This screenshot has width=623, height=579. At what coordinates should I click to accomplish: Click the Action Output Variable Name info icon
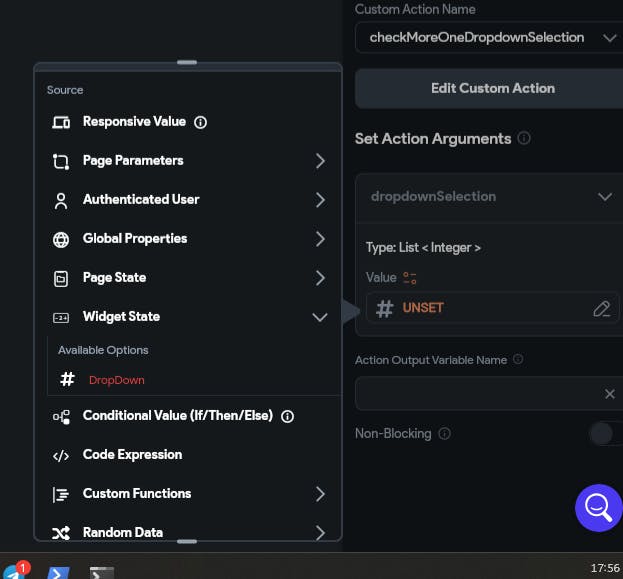tap(518, 360)
